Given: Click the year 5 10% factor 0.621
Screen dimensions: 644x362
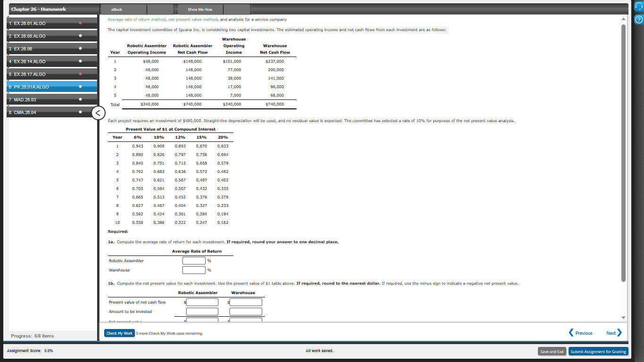Looking at the screenshot, I should tap(159, 180).
